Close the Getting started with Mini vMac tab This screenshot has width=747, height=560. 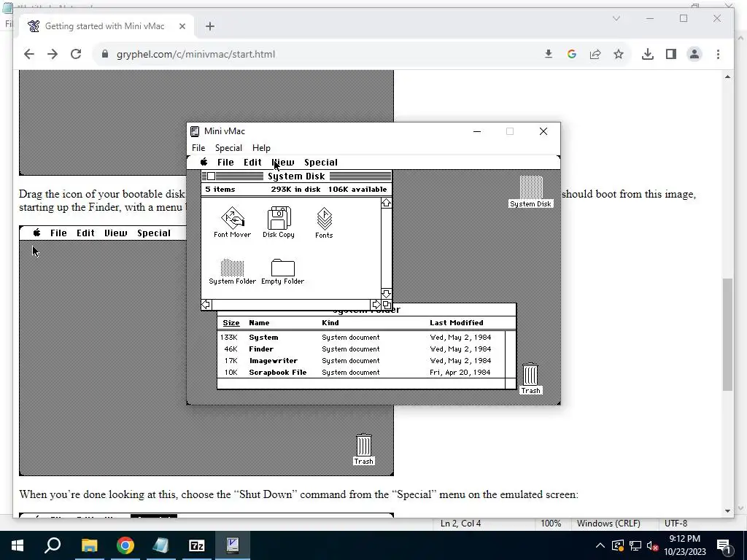(182, 26)
